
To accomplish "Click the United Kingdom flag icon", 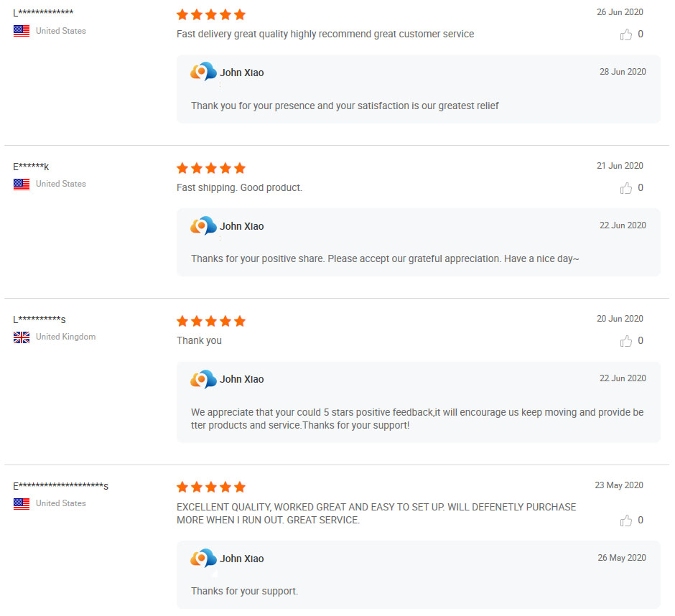I will point(22,337).
